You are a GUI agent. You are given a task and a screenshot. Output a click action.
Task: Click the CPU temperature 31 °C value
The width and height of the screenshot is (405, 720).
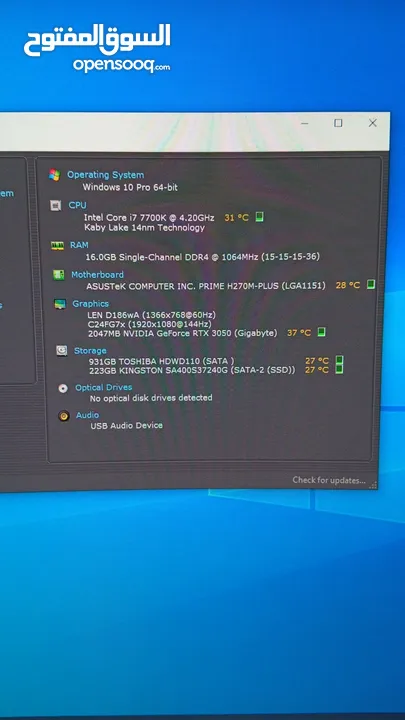[x=236, y=218]
